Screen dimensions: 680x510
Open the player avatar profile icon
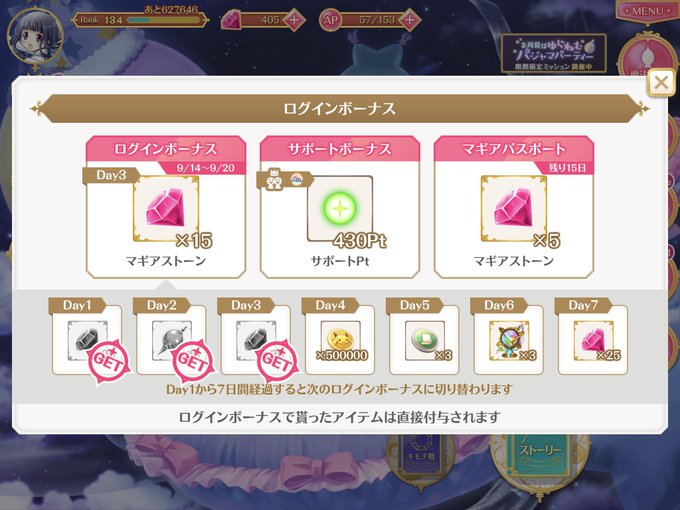click(36, 36)
